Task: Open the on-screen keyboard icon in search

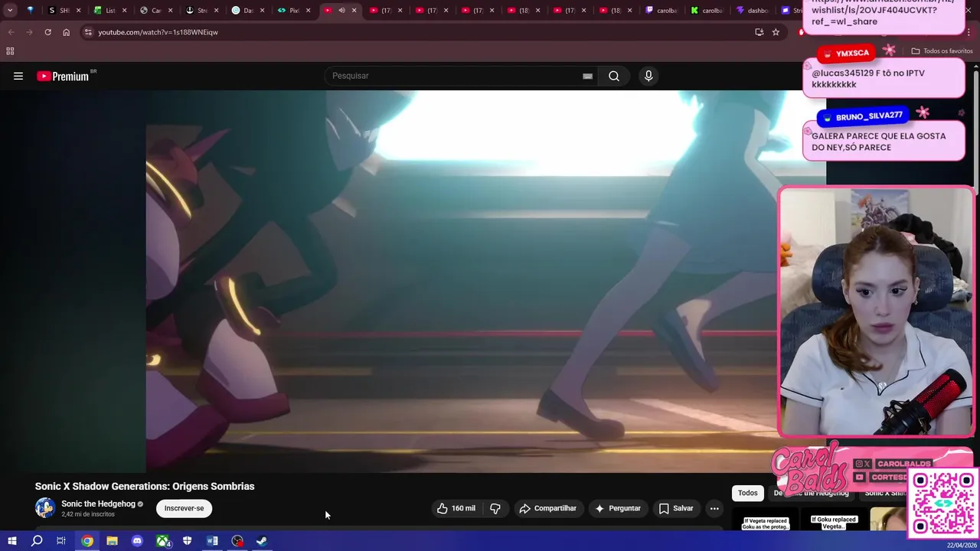Action: coord(587,76)
